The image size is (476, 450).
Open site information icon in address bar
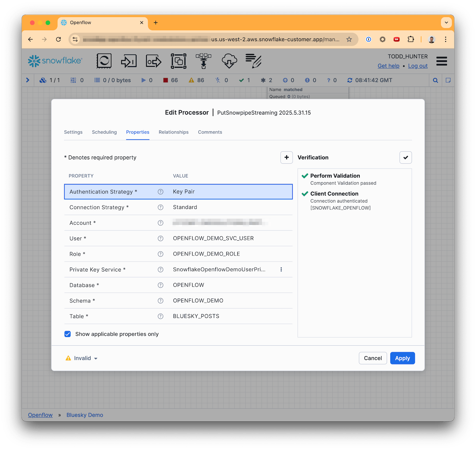75,39
